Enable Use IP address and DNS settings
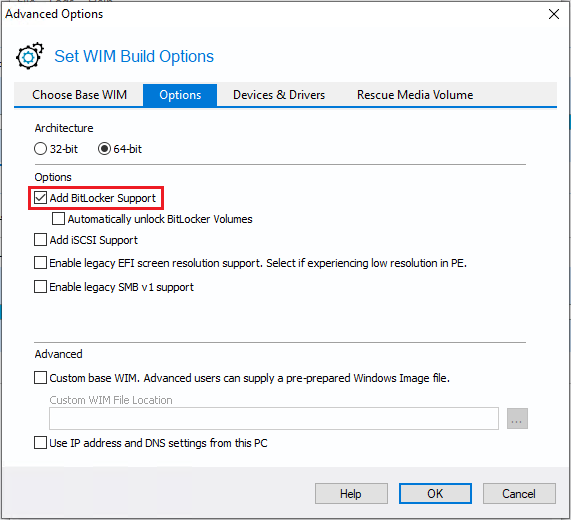Image resolution: width=571 pixels, height=520 pixels. [x=40, y=443]
